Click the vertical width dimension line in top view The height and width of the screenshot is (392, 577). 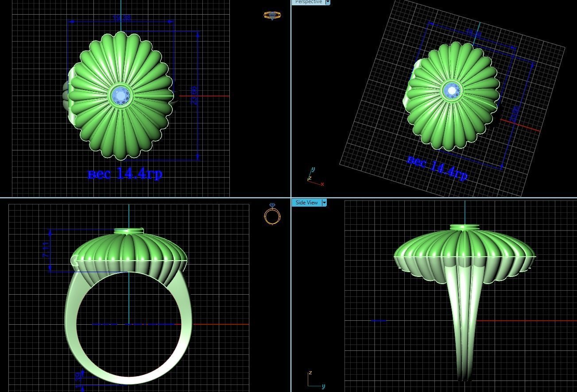click(198, 95)
